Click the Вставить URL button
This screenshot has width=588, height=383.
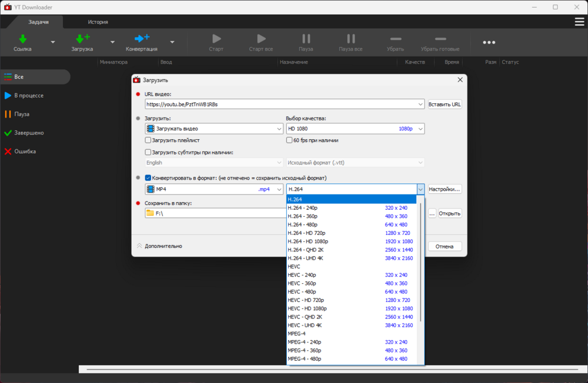pos(445,104)
